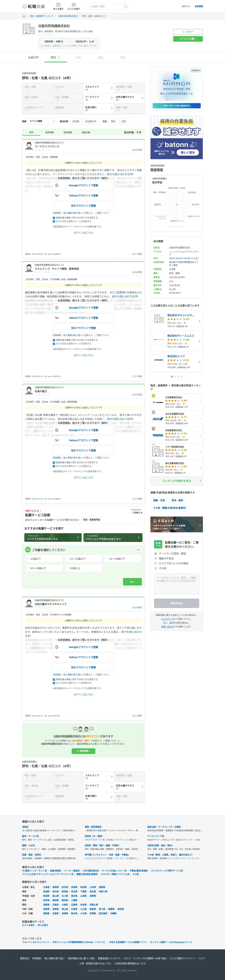The height and width of the screenshot is (980, 225).
Task: Click the 転職会議 green badge in feedback box
Action: coord(158,544)
